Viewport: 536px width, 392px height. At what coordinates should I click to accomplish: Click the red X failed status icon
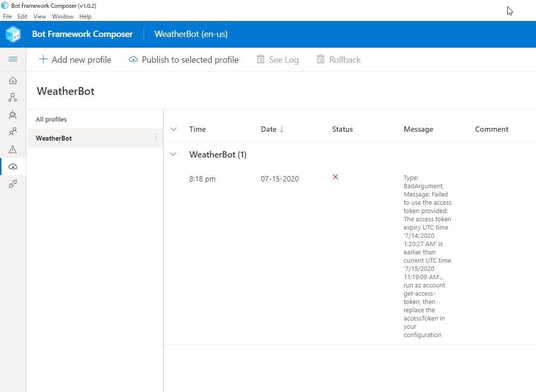click(x=335, y=177)
